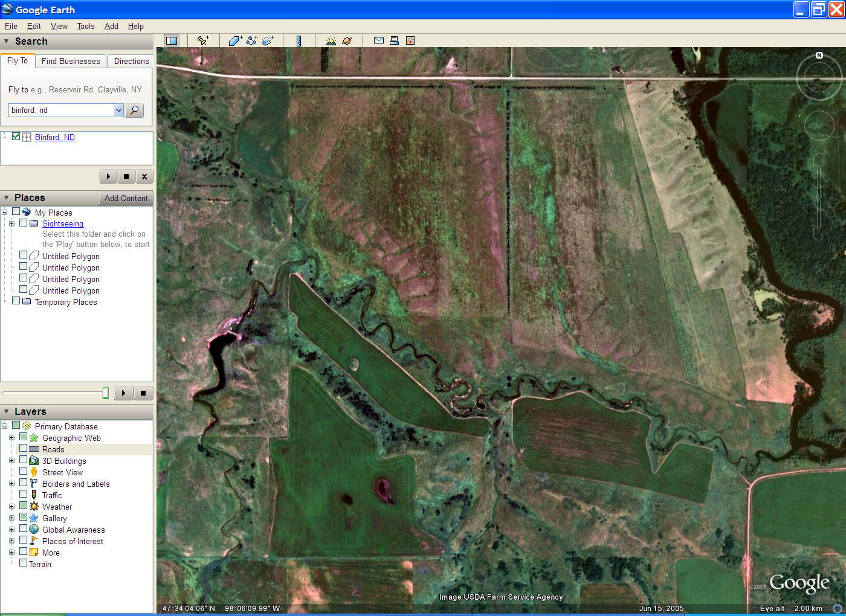Click the 3D Buildings layer icon

coord(34,460)
